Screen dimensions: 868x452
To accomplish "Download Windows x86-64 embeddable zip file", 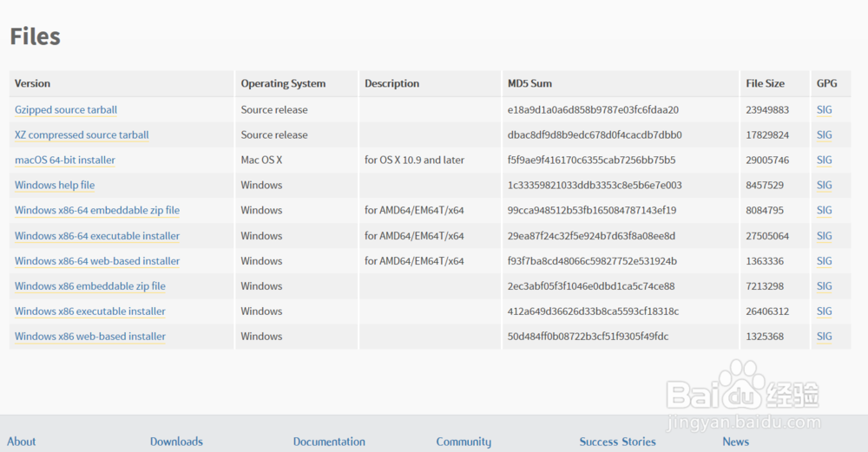I will (x=97, y=211).
